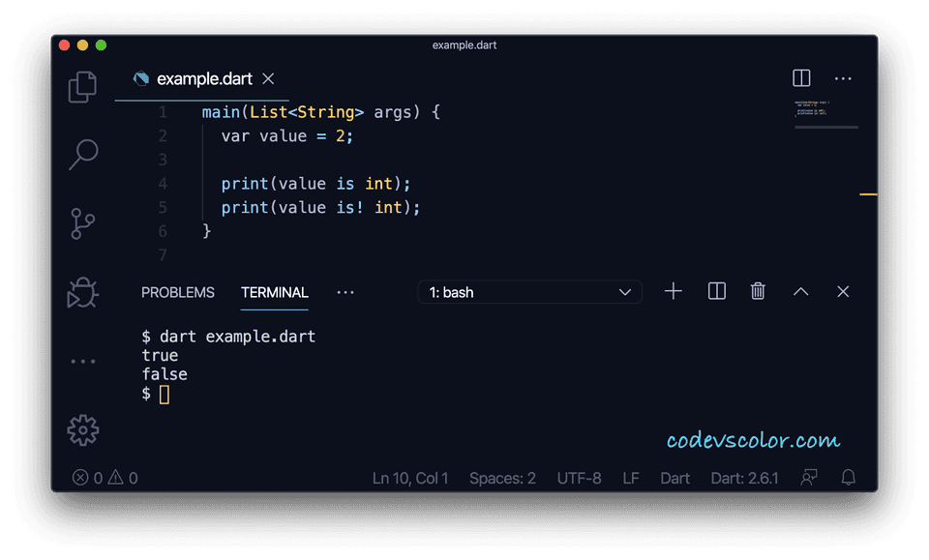Click UTF-8 encoding in status bar
Screen dimensions: 929x560
tap(579, 477)
